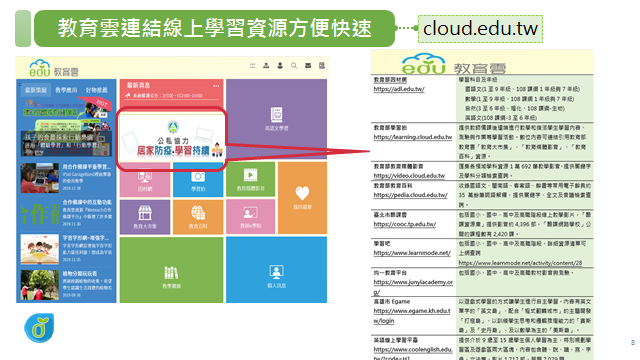Viewport: 640px width, 360px height.
Task: Follow the https://adl.edu.tw/ link
Action: [x=399, y=89]
